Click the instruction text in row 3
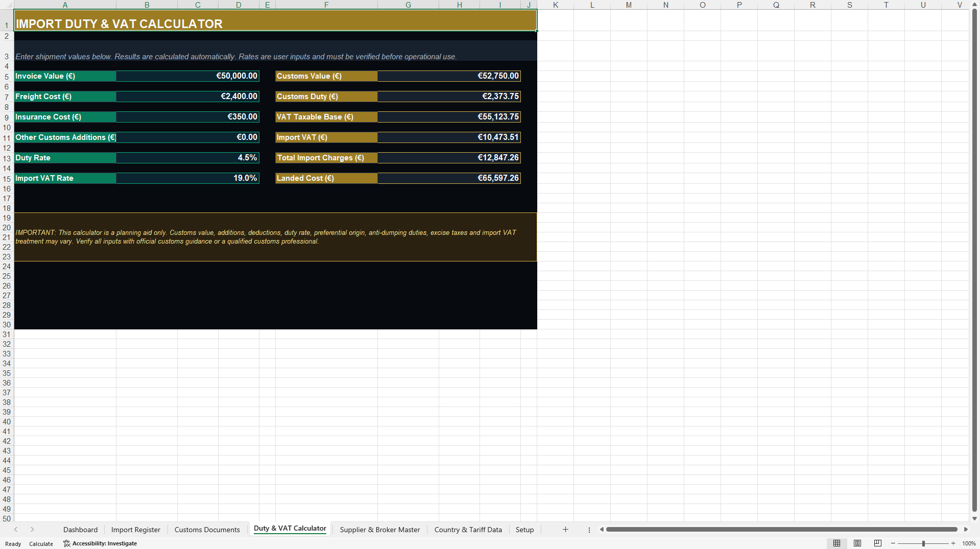Screen dimensions: 980x549 click(236, 57)
